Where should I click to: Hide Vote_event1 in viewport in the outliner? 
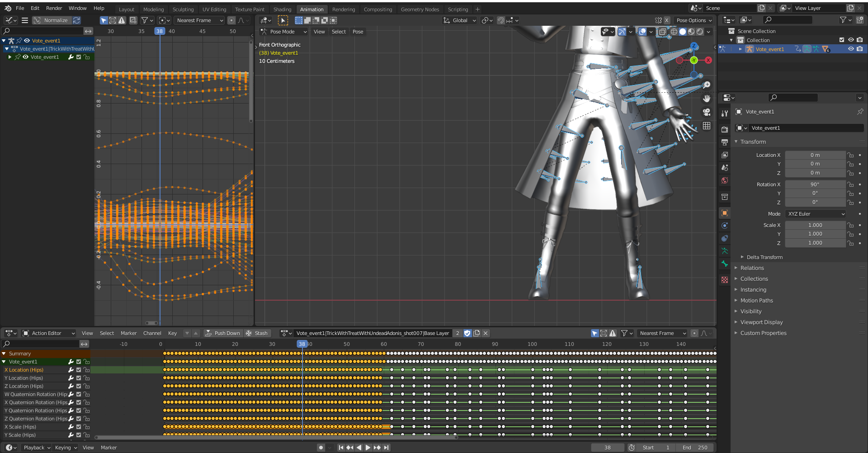[851, 49]
